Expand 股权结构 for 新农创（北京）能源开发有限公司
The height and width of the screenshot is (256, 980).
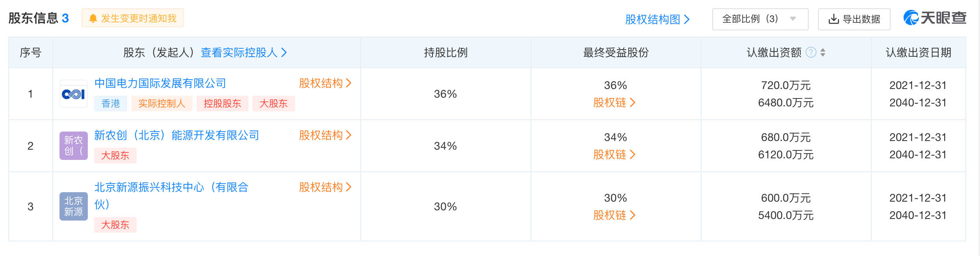(x=325, y=135)
